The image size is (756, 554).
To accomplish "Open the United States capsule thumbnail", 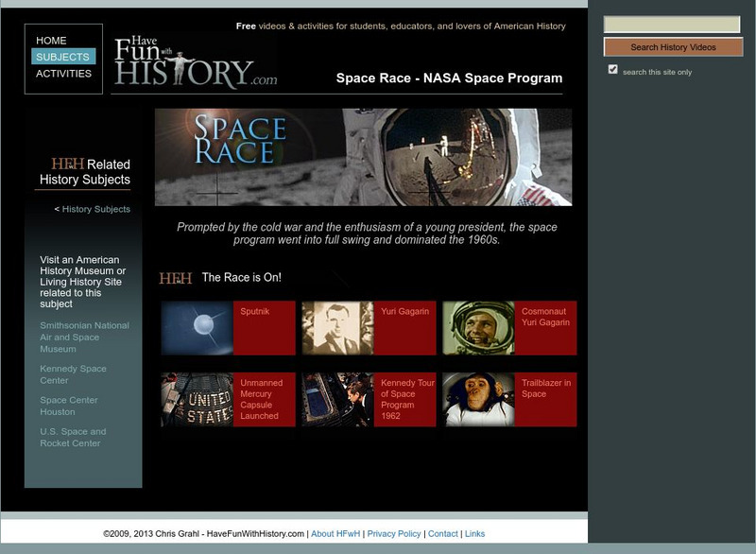I will pyautogui.click(x=198, y=399).
